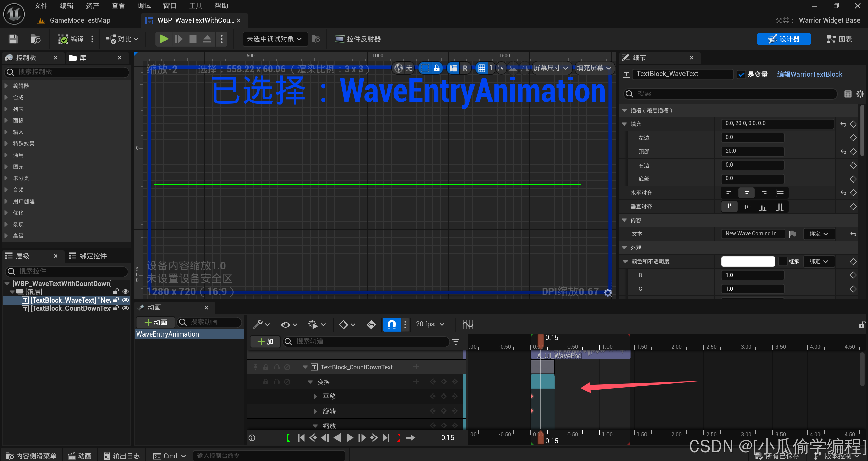Click the Top padding value field
Screen dimensions: 868x461
(752, 151)
